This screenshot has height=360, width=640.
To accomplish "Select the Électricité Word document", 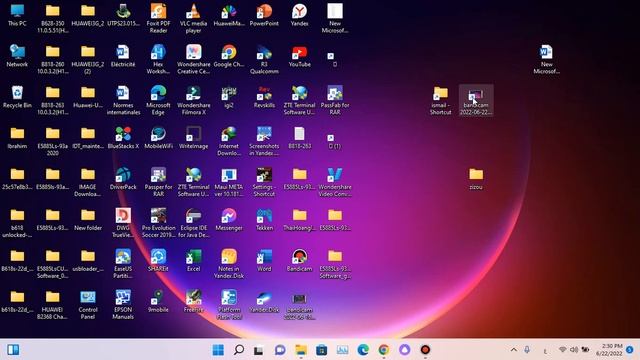I will tap(123, 56).
